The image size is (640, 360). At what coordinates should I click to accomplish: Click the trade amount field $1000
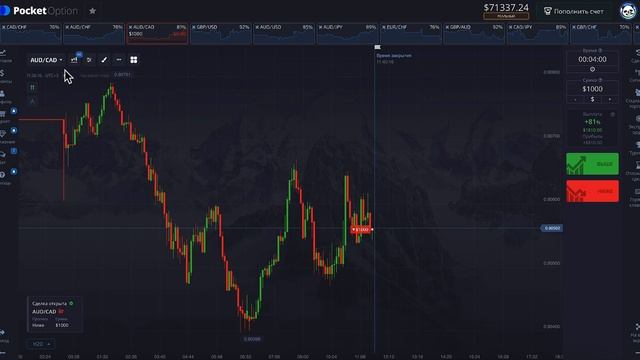592,89
